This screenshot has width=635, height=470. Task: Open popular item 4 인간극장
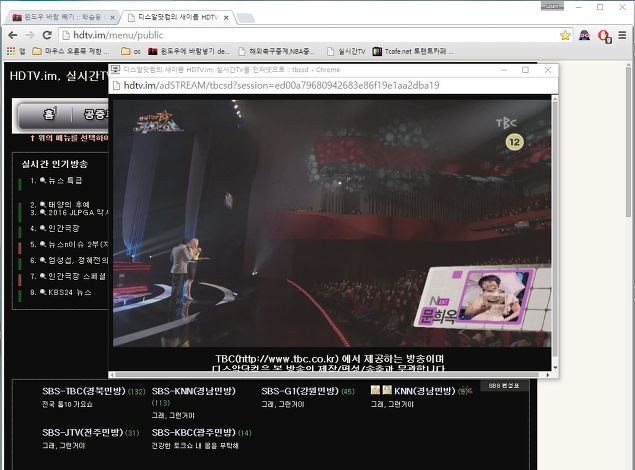pyautogui.click(x=64, y=228)
